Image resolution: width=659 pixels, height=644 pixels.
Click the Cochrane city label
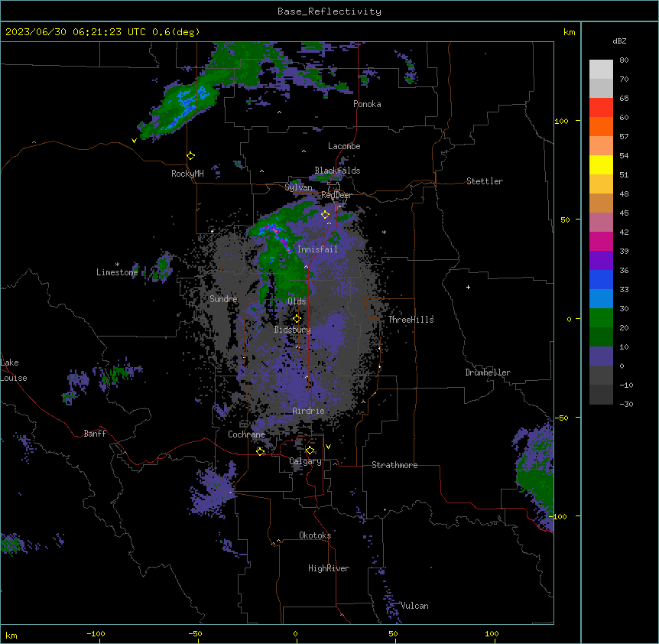tap(246, 434)
